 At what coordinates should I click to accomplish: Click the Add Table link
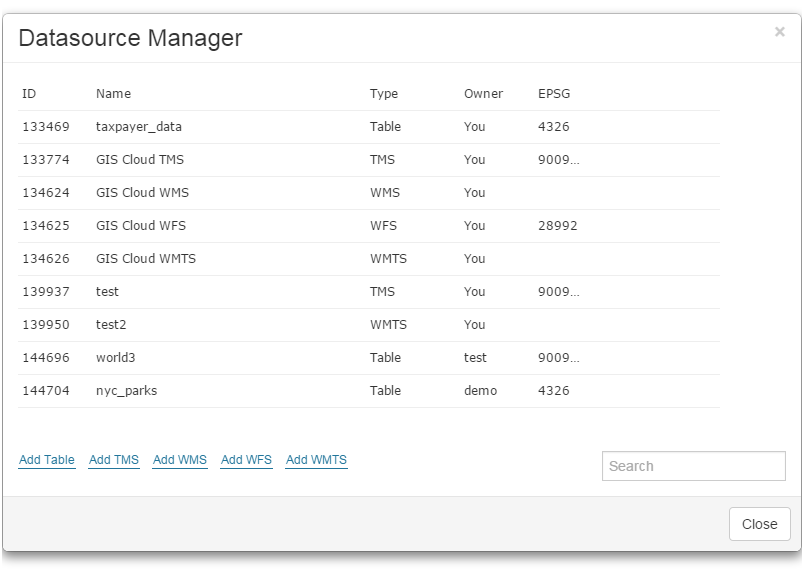pos(46,460)
